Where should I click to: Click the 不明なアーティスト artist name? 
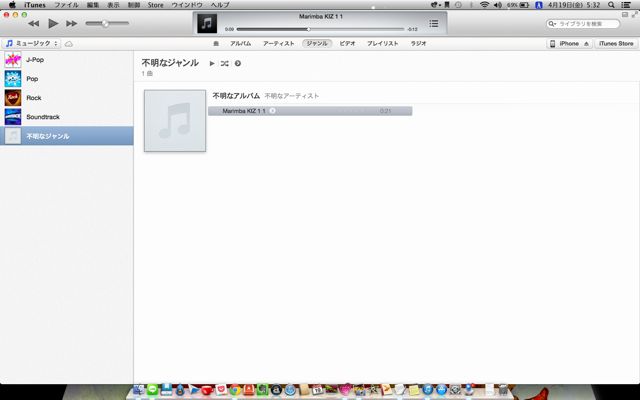tap(291, 96)
